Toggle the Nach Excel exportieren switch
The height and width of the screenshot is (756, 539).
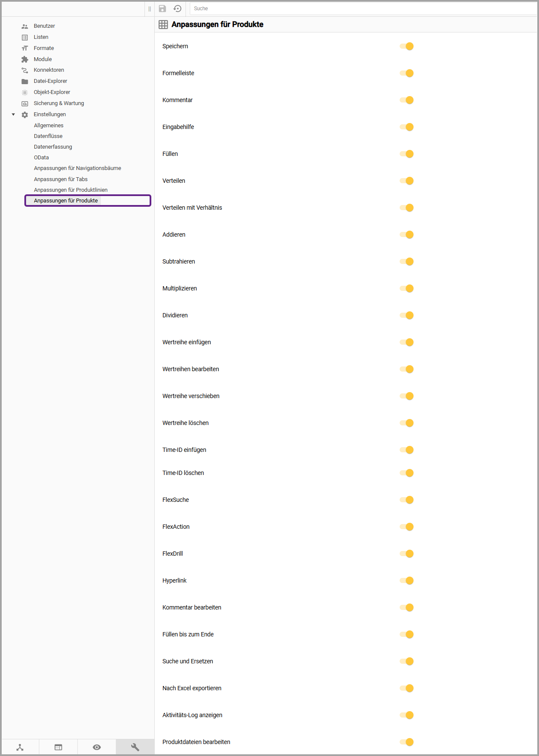click(x=406, y=688)
